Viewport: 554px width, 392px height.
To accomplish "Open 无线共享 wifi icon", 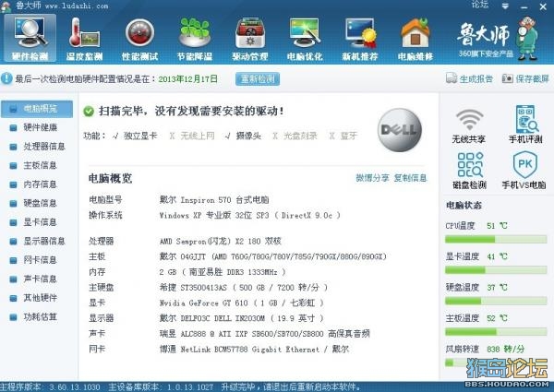I will tap(469, 125).
